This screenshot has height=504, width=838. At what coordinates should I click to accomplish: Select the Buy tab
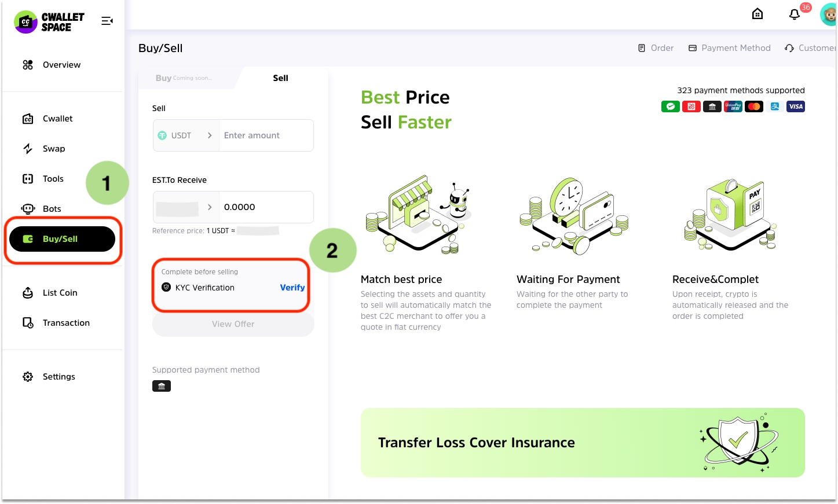click(164, 78)
